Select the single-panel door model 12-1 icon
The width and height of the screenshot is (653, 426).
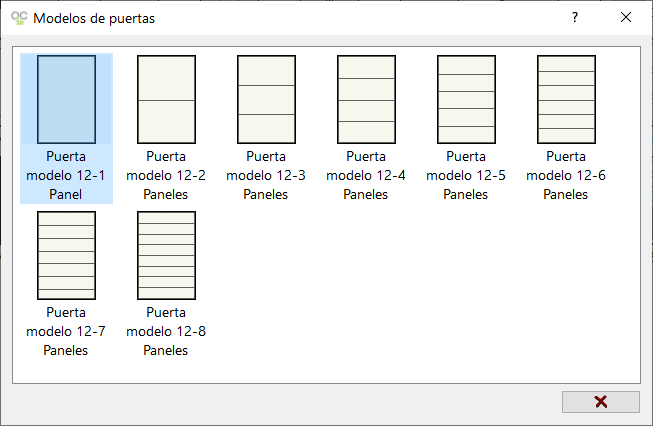coord(67,100)
